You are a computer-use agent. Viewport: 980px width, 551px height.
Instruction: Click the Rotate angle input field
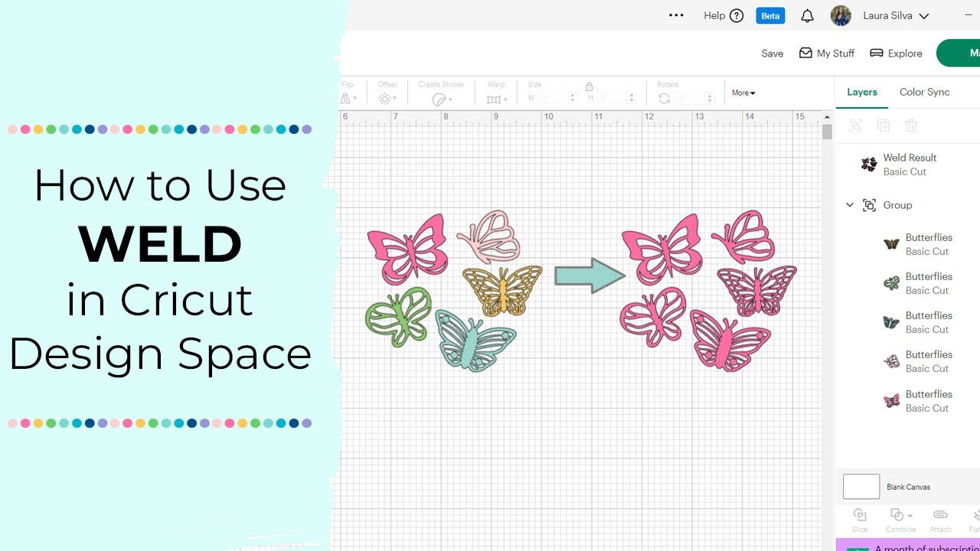point(691,98)
